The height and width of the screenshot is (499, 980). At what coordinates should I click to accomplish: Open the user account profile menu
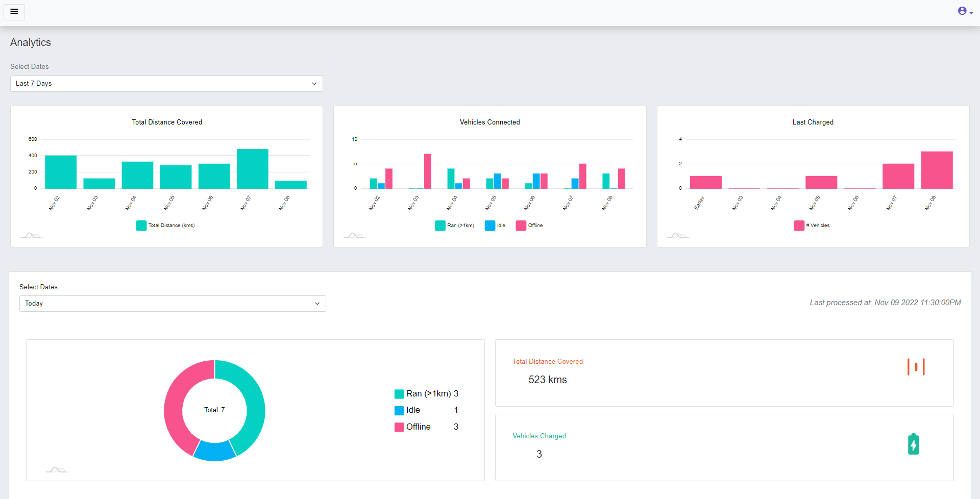[965, 11]
